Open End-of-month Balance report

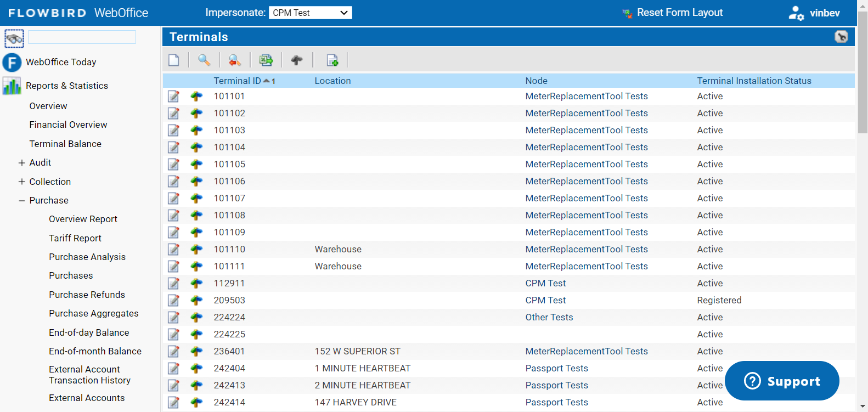click(95, 351)
